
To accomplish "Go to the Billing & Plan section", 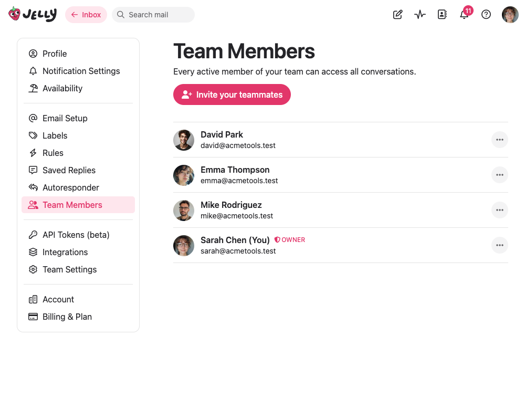I will coord(67,317).
